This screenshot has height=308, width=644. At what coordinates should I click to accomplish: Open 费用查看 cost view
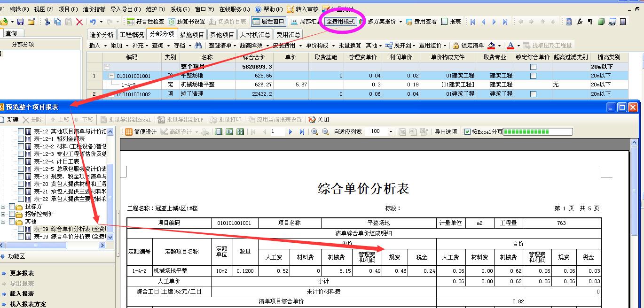422,22
